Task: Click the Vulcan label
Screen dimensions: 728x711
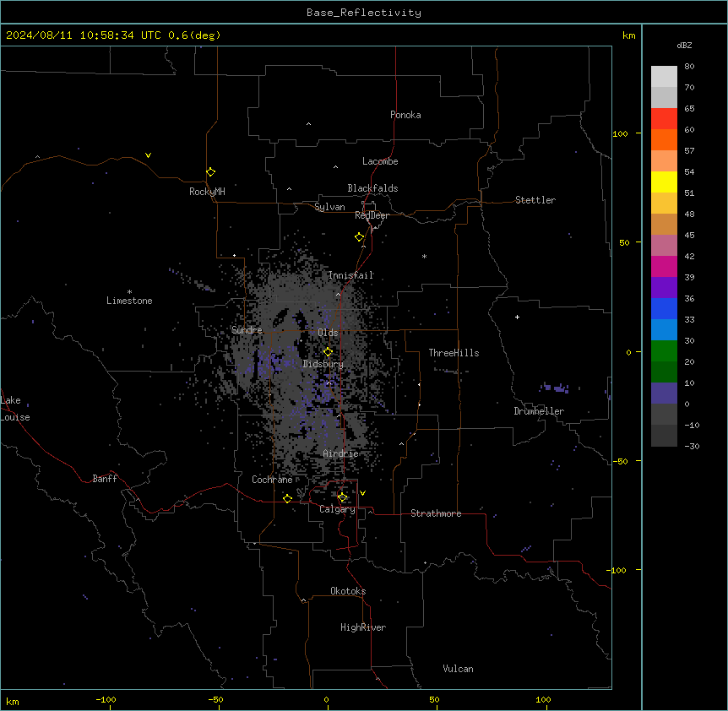Action: pos(459,669)
